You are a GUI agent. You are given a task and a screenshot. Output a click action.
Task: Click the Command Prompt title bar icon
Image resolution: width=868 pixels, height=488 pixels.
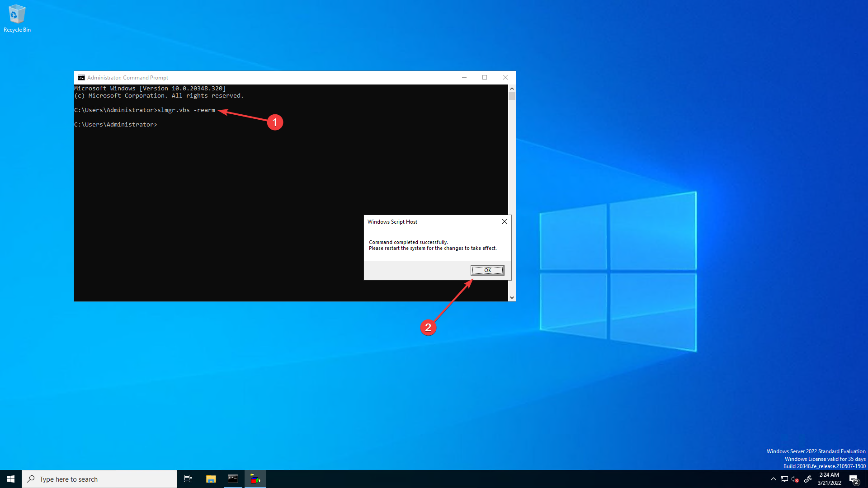pos(81,78)
